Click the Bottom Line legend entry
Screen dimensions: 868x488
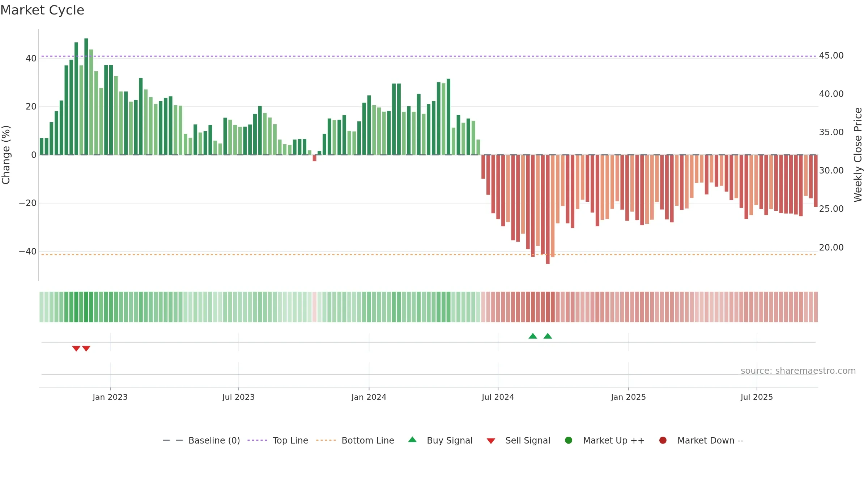click(355, 440)
